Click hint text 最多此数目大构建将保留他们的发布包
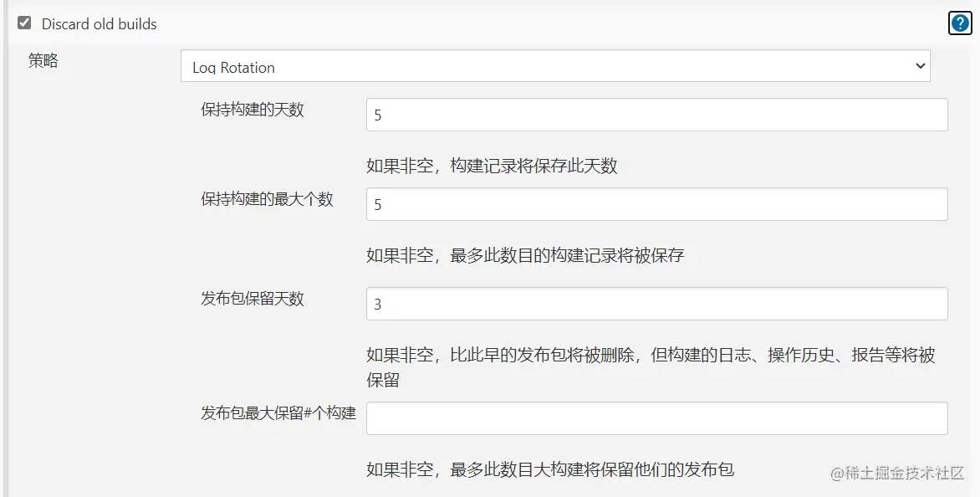The image size is (980, 497). tap(592, 469)
